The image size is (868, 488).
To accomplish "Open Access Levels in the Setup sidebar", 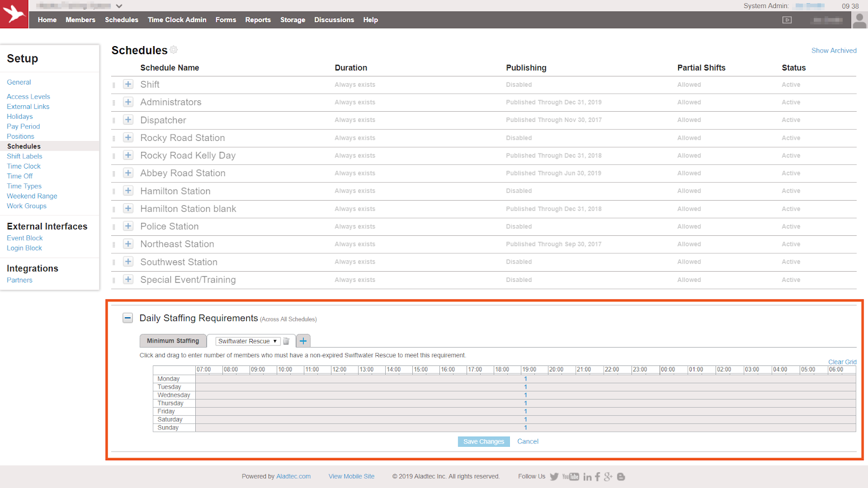I will 28,97.
